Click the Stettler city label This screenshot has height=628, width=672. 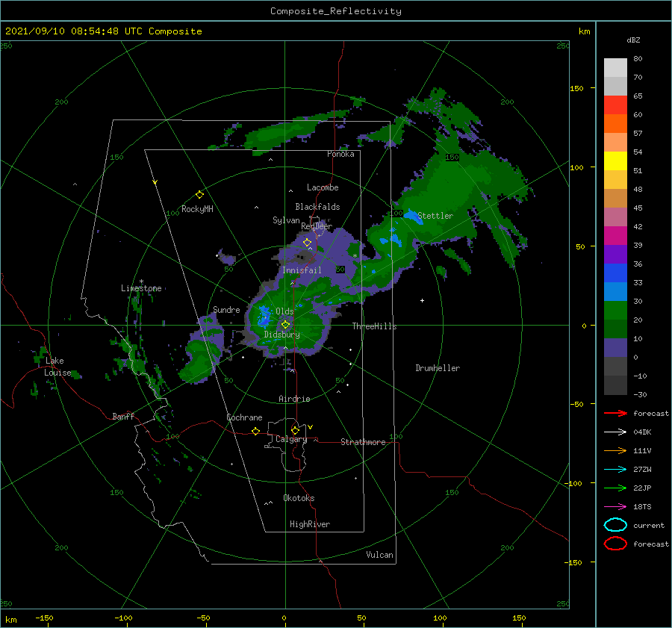pyautogui.click(x=435, y=216)
